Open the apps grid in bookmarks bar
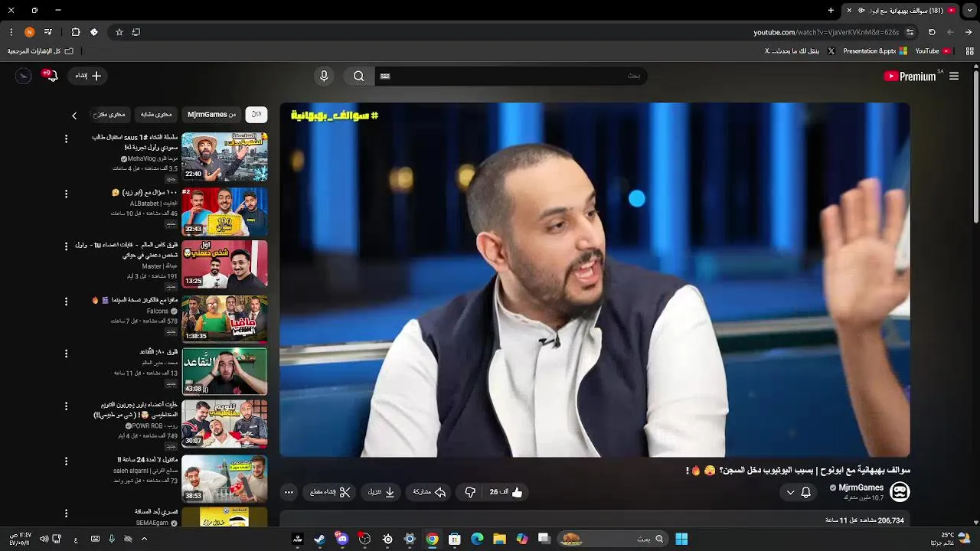Image resolution: width=980 pixels, height=551 pixels. pos(969,51)
